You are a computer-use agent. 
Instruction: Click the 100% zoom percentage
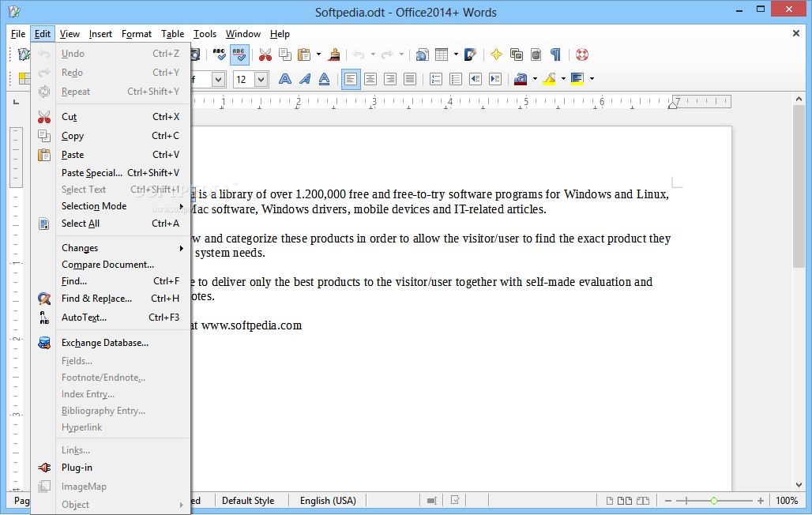point(787,501)
